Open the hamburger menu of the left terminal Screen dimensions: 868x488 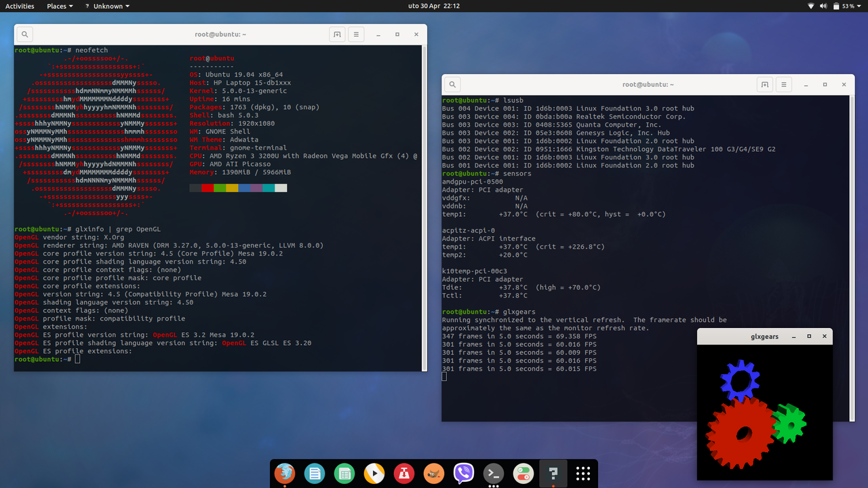coord(356,34)
